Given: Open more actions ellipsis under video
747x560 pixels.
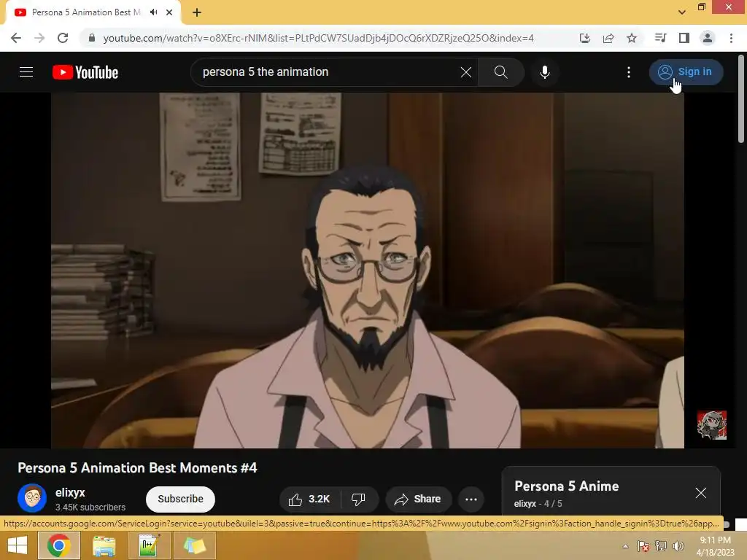Looking at the screenshot, I should (471, 499).
